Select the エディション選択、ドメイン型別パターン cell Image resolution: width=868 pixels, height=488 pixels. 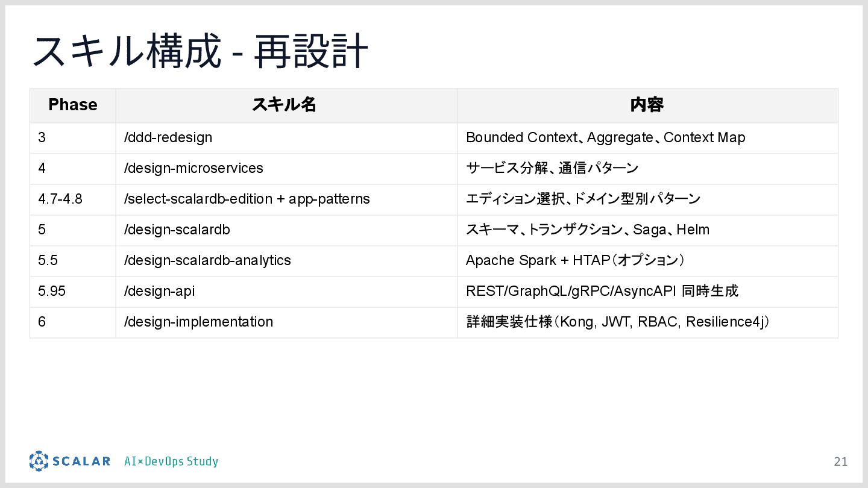(647, 199)
